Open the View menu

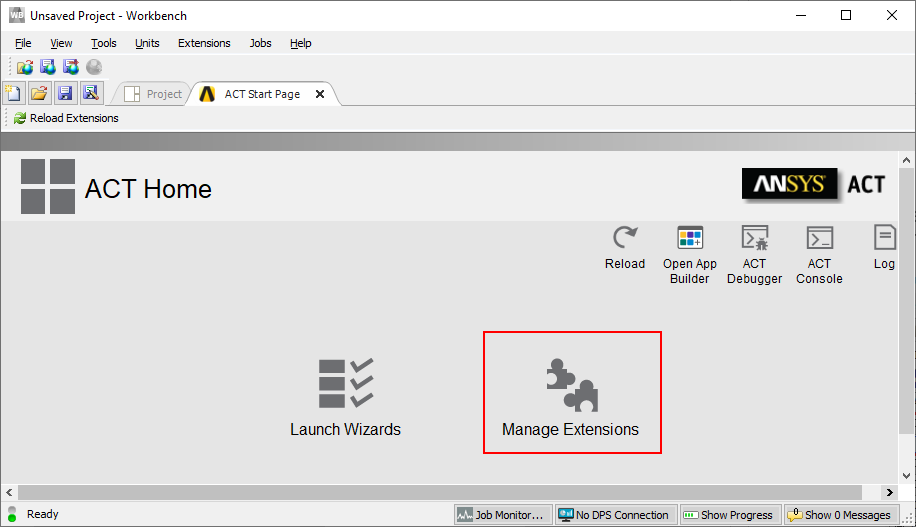pyautogui.click(x=61, y=43)
